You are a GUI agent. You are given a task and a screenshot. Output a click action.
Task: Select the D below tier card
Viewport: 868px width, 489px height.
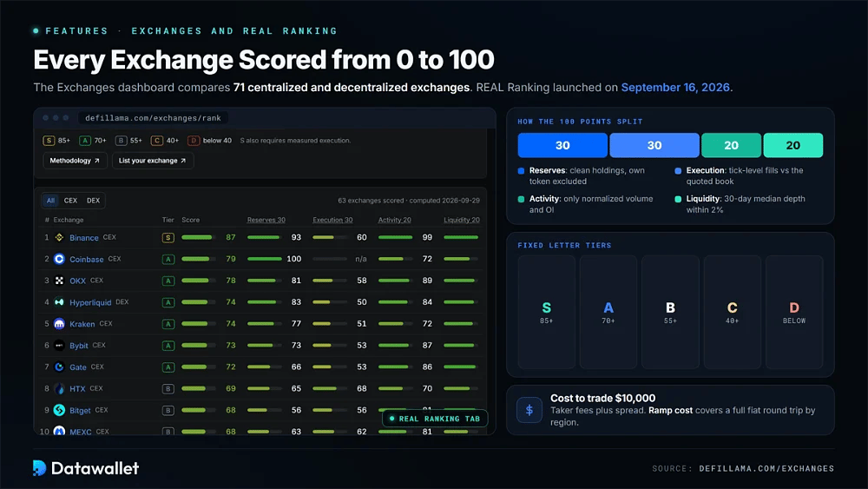coord(794,313)
